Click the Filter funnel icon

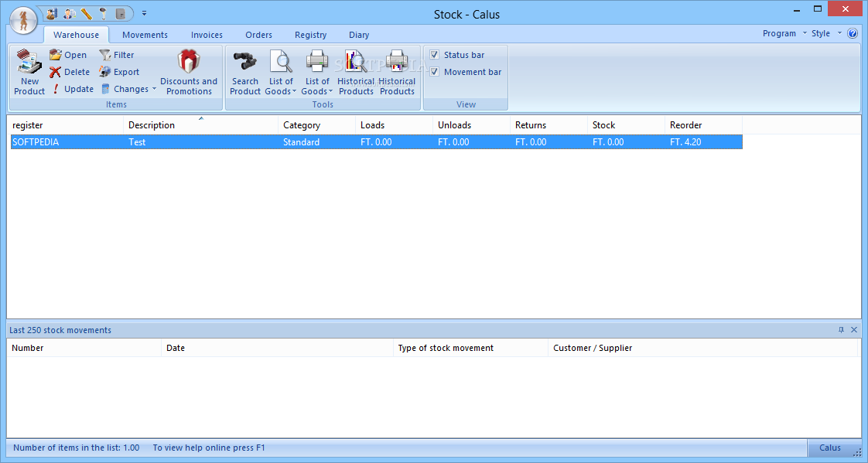point(105,55)
